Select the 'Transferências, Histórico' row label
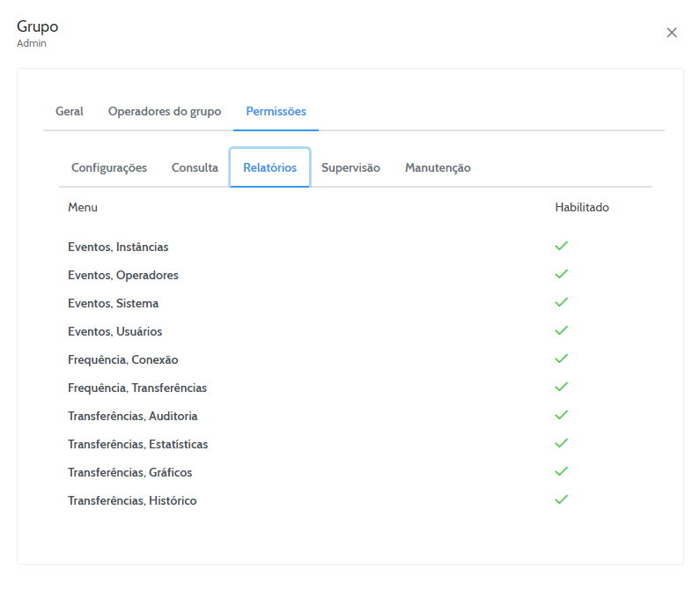 [x=132, y=500]
